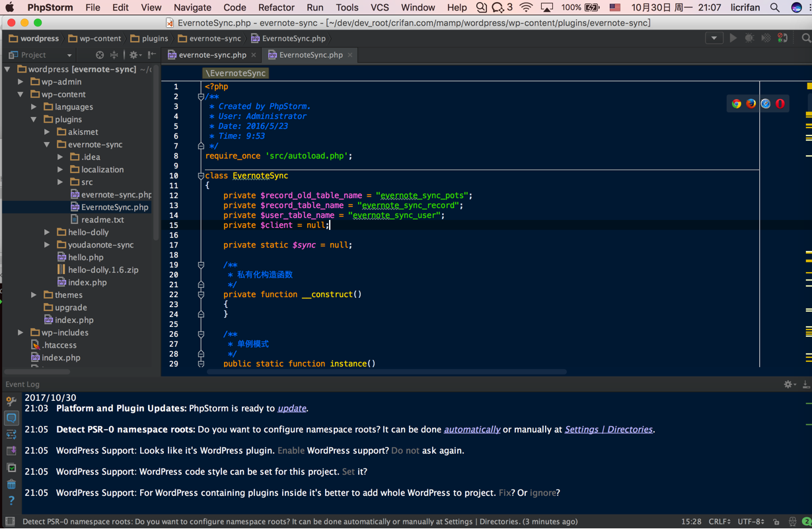The image size is (812, 529).
Task: Toggle balloon display button in Event Log
Action: (11, 418)
